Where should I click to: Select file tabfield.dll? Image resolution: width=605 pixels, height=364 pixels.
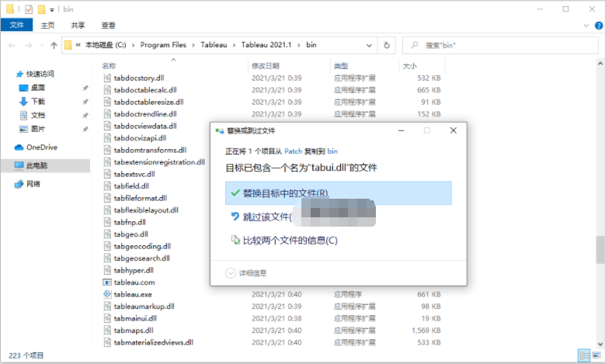131,185
